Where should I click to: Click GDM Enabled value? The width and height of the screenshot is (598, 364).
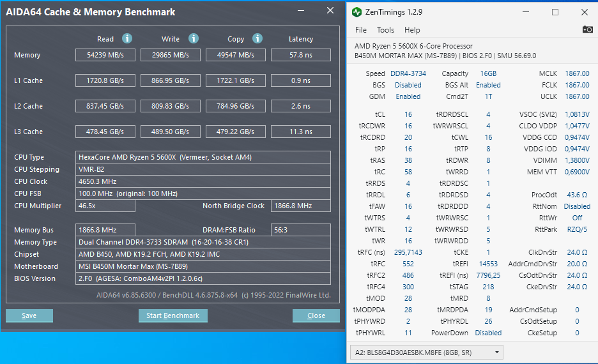[408, 96]
